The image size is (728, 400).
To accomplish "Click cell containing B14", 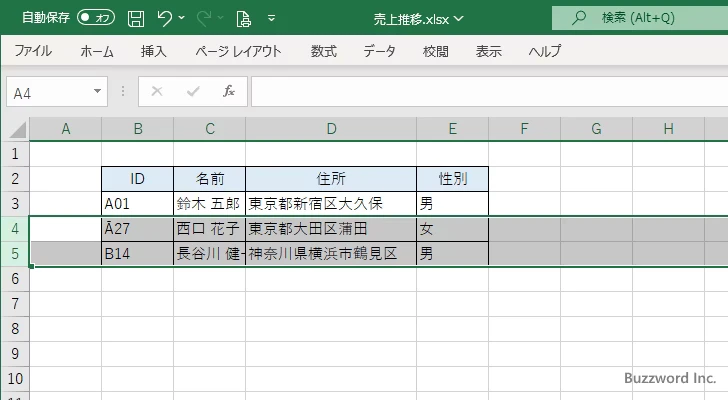I will [x=137, y=254].
